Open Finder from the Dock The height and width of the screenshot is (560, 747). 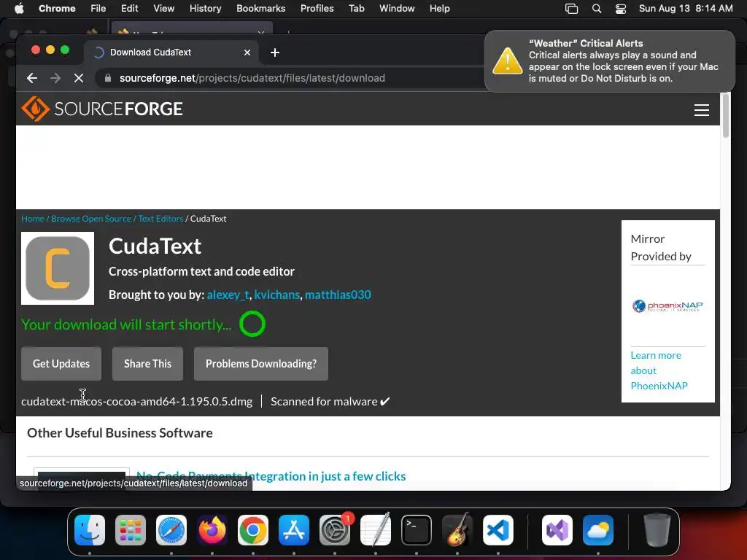pos(90,530)
